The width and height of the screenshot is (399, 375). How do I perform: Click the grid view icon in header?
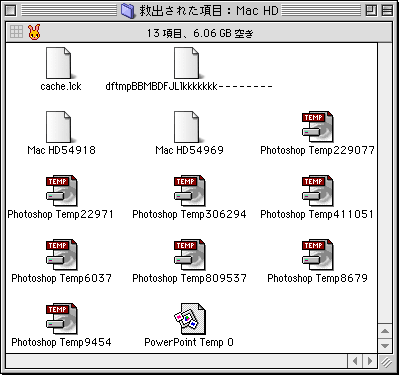pos(16,32)
